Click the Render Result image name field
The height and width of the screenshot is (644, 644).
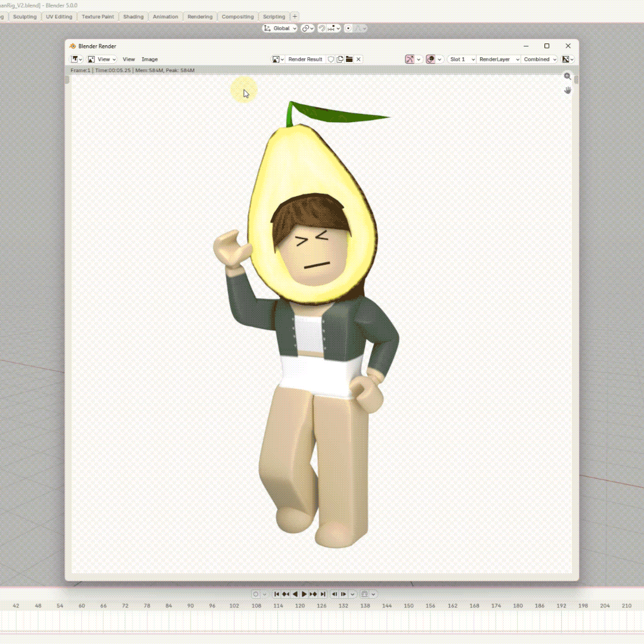pyautogui.click(x=305, y=59)
